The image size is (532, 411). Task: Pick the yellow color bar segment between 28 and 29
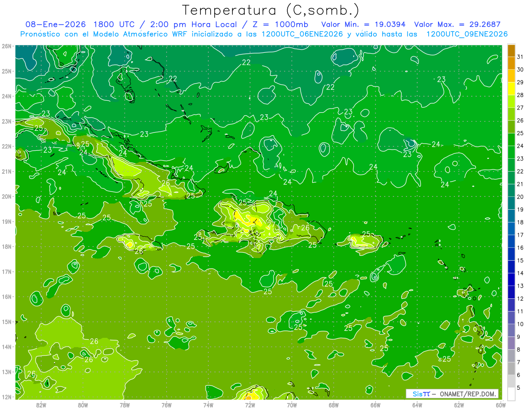tap(511, 88)
